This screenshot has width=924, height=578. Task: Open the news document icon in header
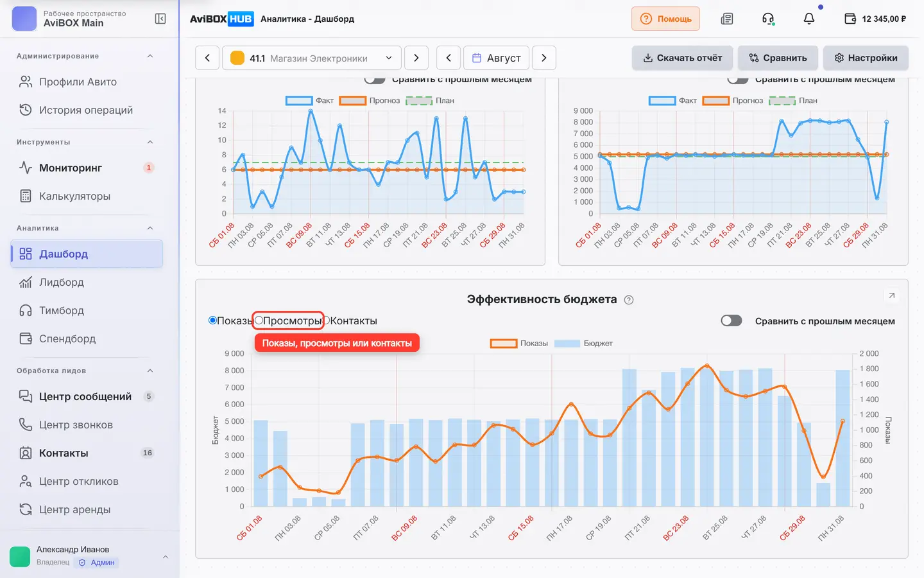[x=727, y=19]
